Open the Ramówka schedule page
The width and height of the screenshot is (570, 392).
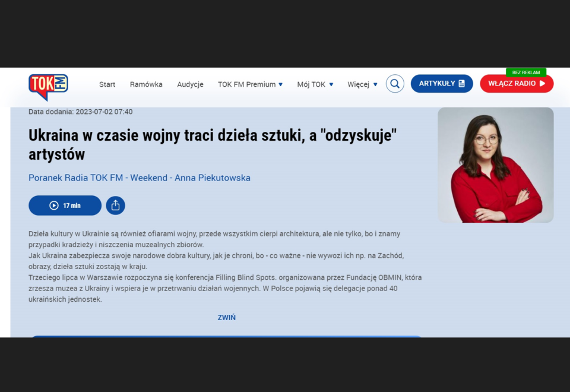(146, 84)
